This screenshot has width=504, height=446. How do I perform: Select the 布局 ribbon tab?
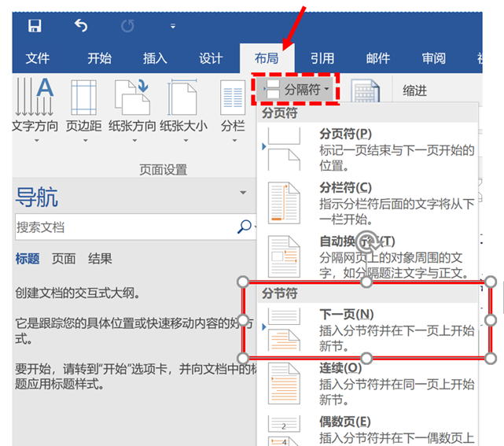(267, 58)
